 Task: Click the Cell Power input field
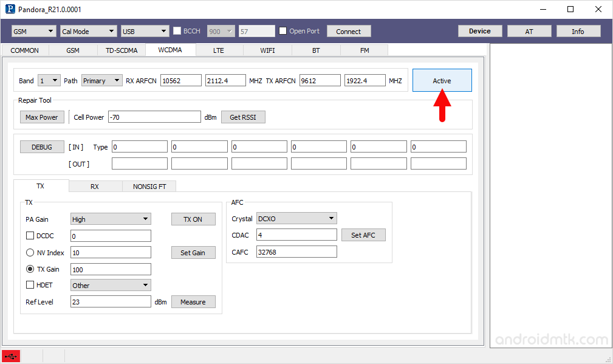pyautogui.click(x=154, y=117)
